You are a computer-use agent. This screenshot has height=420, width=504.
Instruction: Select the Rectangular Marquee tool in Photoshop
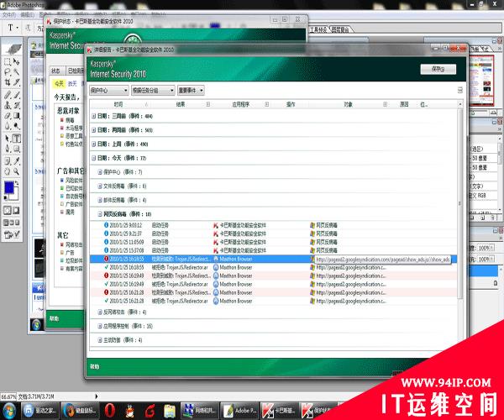8,61
